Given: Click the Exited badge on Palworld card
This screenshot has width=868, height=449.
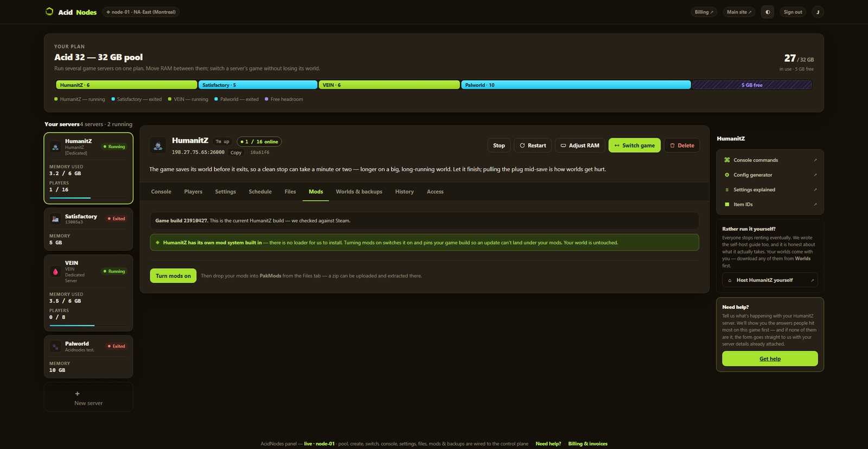Looking at the screenshot, I should [116, 346].
